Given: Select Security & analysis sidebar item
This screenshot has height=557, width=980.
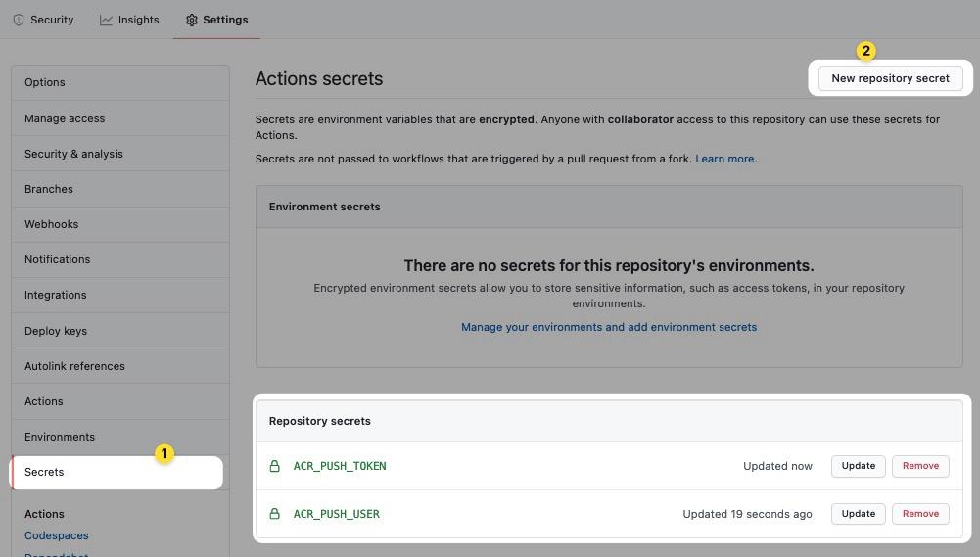Looking at the screenshot, I should [120, 154].
